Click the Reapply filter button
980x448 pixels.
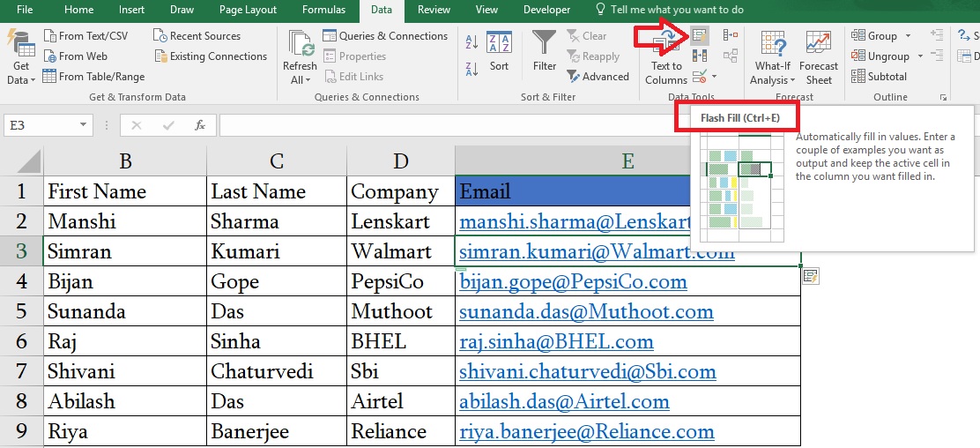(x=592, y=56)
